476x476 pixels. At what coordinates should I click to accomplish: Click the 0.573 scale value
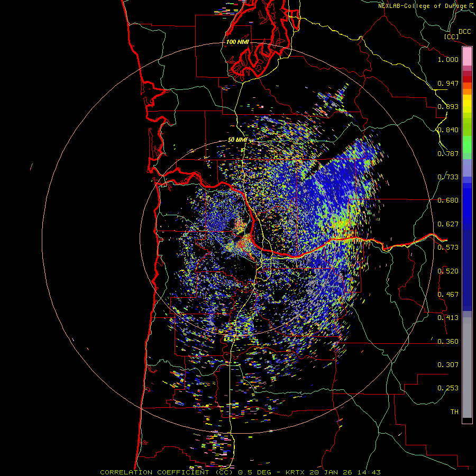(448, 248)
